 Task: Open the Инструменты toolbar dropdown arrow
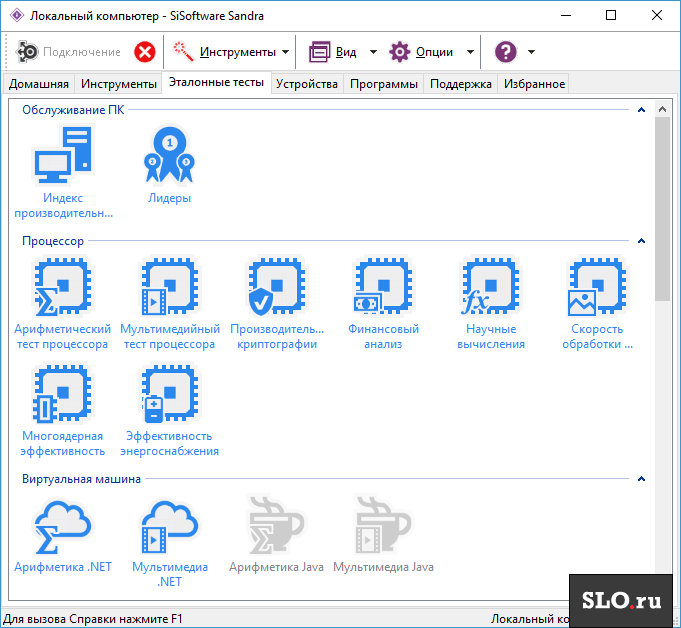285,52
